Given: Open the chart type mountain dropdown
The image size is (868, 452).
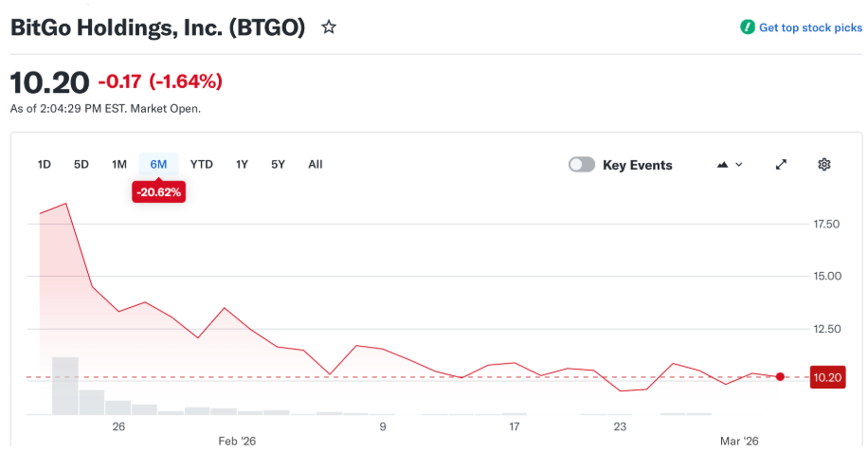Looking at the screenshot, I should (729, 164).
